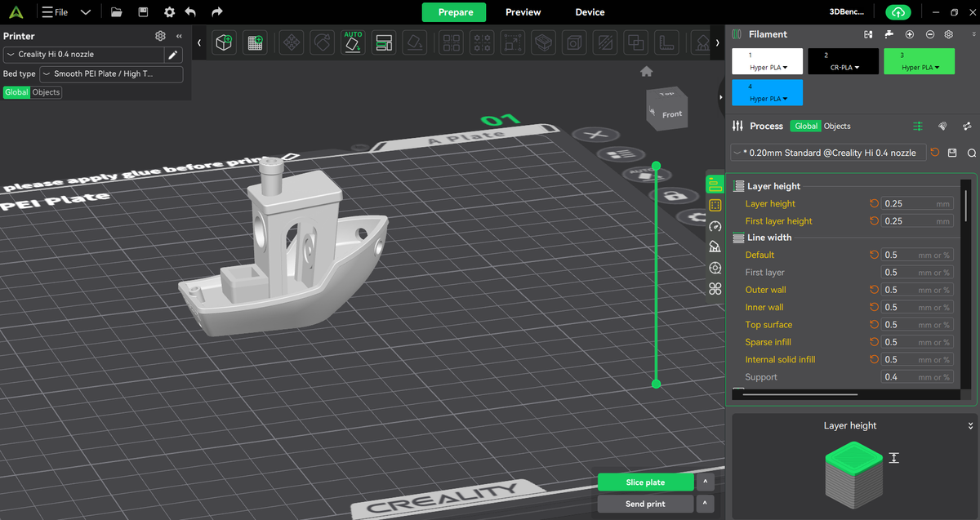The image size is (980, 520).
Task: Open the Speed settings sidebar tab
Action: pos(715,227)
